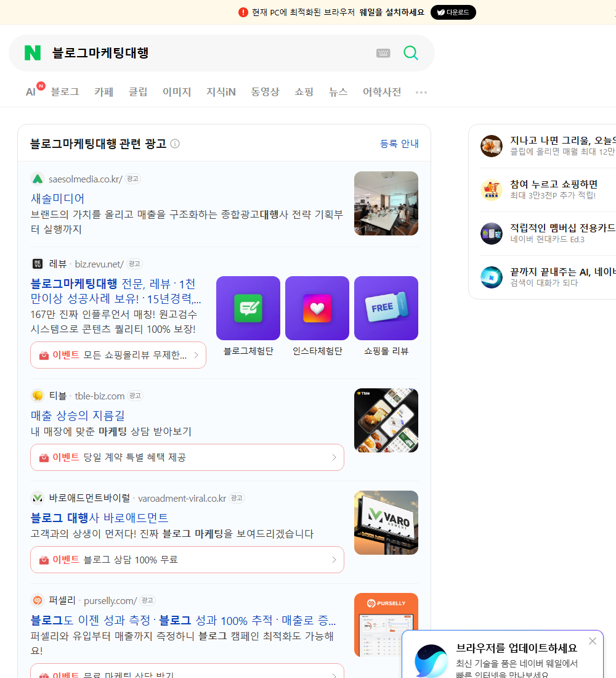Click the biz.revu.net/ URL
The width and height of the screenshot is (616, 678).
(x=99, y=264)
